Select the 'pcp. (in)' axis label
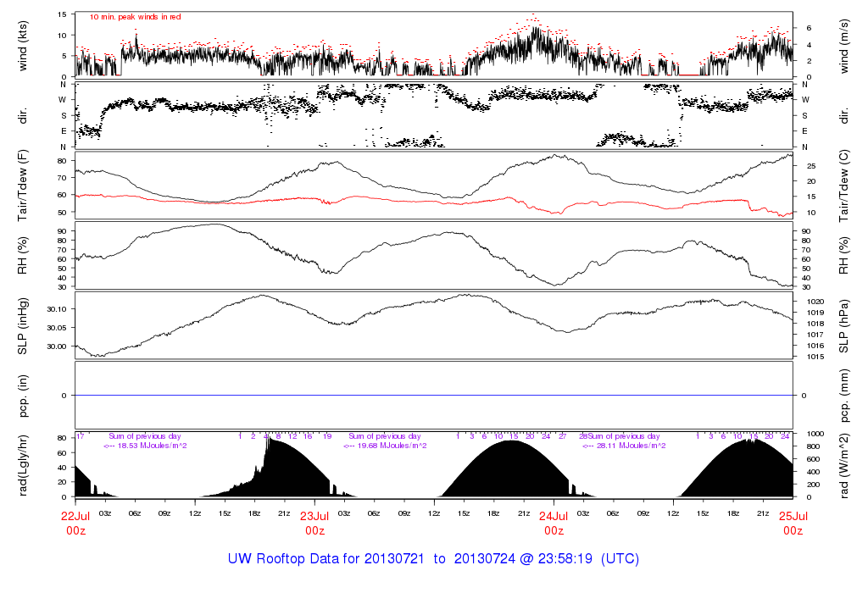The image size is (868, 593). (23, 395)
